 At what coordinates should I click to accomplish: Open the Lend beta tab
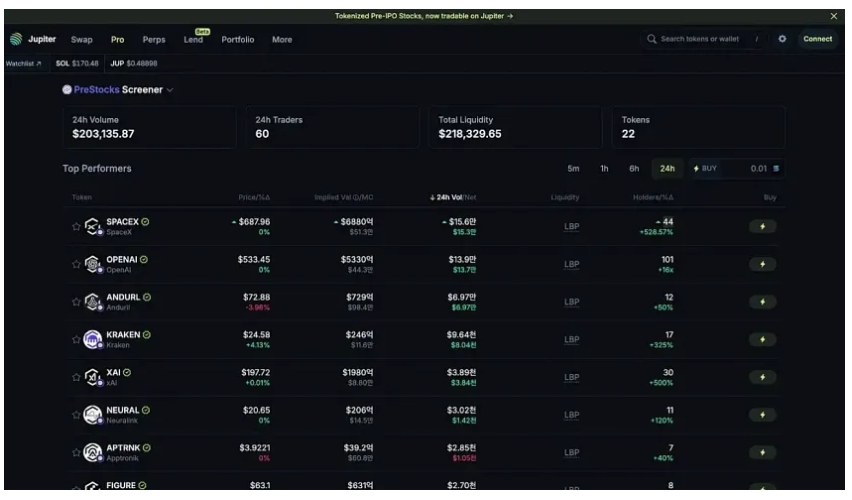pyautogui.click(x=193, y=40)
